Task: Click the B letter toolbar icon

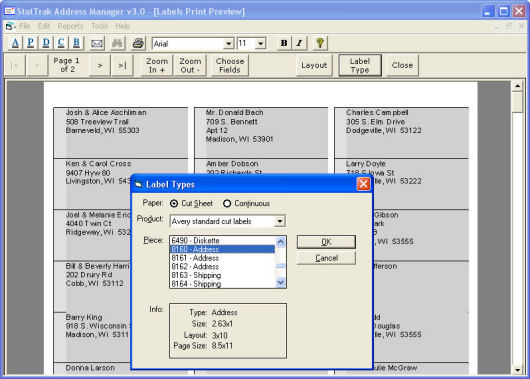Action: click(76, 43)
